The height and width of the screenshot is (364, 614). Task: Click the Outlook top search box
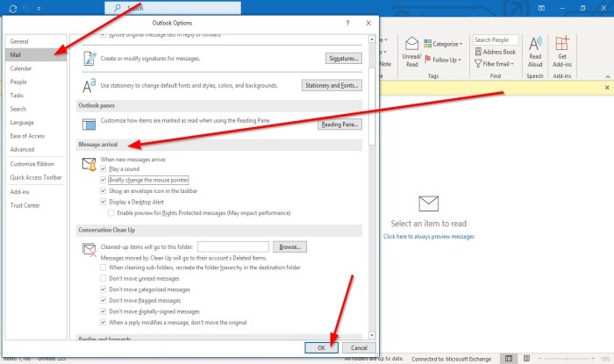click(x=173, y=8)
